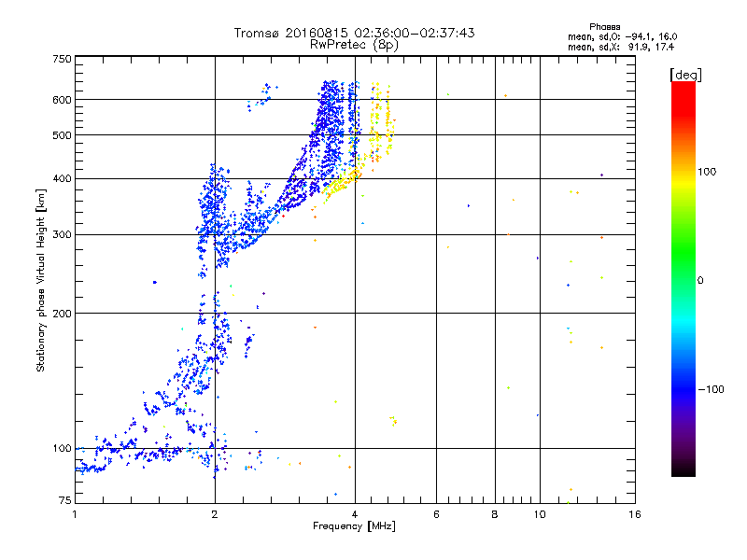Click the colorbar label '-100'
The height and width of the screenshot is (560, 747).
click(x=711, y=389)
